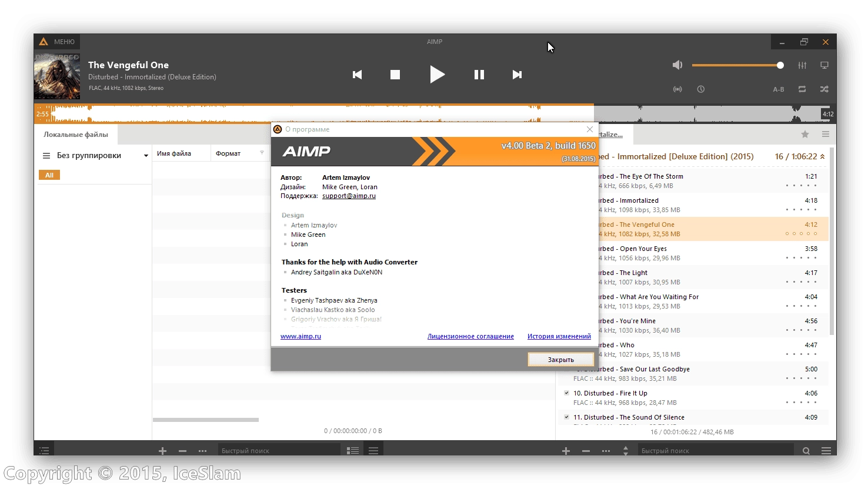Remove library files with minus icon
Screen dimensions: 868x486
coord(182,451)
